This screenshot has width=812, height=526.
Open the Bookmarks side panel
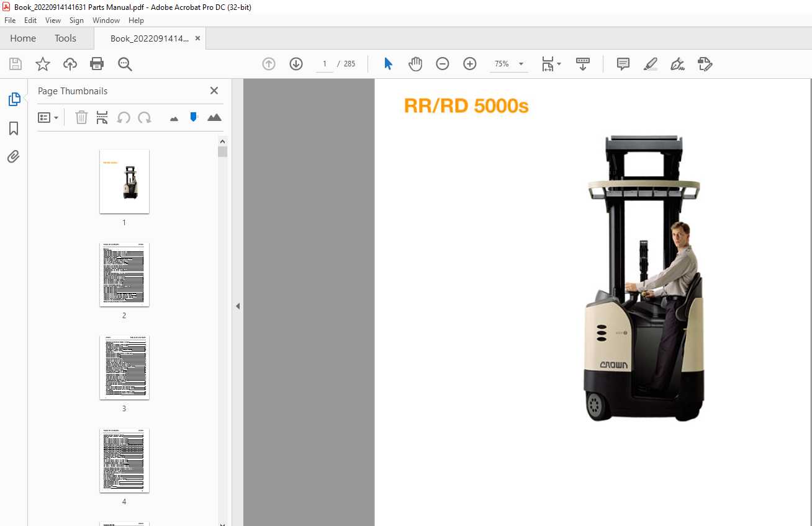(14, 128)
